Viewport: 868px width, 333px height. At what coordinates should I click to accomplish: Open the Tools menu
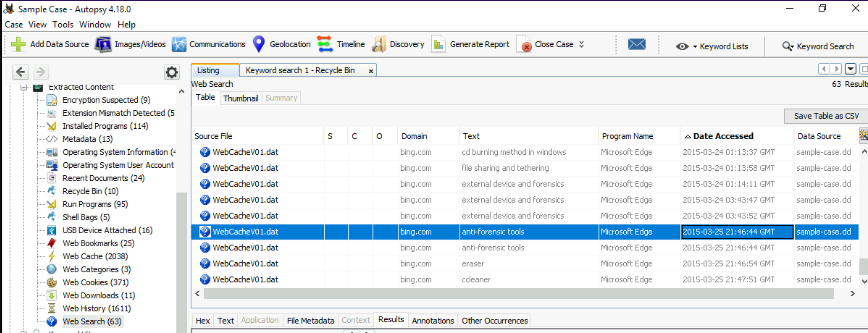63,25
